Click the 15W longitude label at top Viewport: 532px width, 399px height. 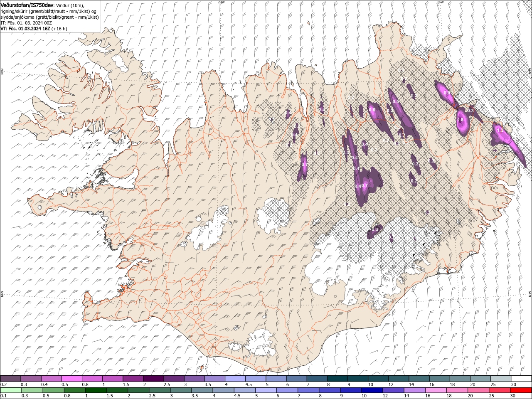click(x=440, y=2)
